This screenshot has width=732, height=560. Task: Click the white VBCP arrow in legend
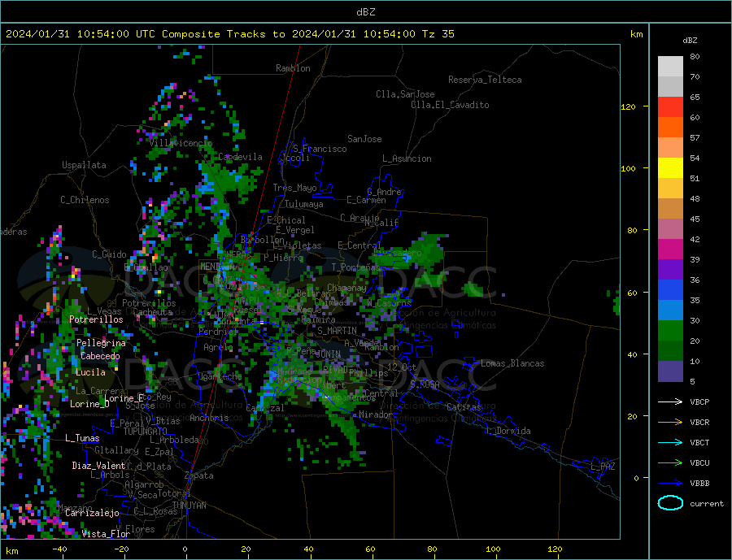click(x=670, y=402)
